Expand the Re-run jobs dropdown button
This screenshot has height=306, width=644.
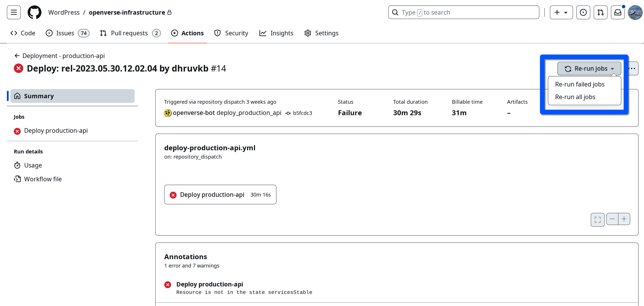(x=589, y=69)
